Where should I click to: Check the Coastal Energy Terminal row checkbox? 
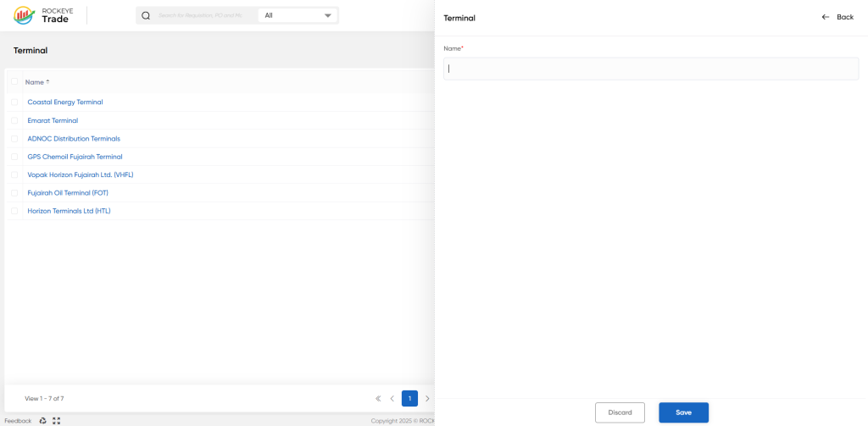[x=14, y=102]
